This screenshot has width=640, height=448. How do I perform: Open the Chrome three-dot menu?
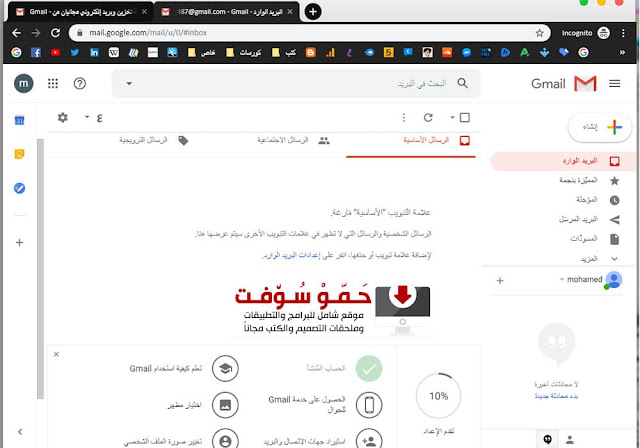click(x=623, y=33)
